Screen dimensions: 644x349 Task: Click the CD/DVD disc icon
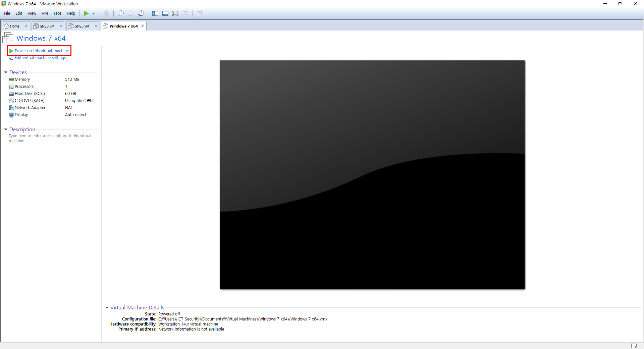11,101
